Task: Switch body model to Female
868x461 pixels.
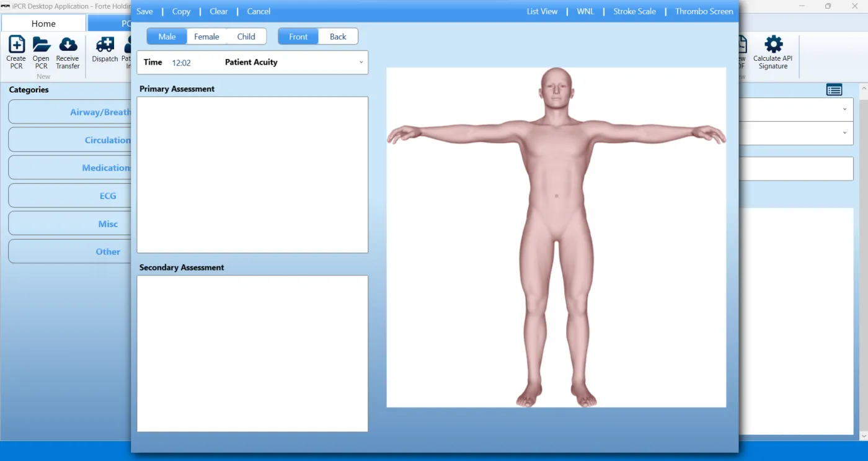Action: [x=206, y=37]
